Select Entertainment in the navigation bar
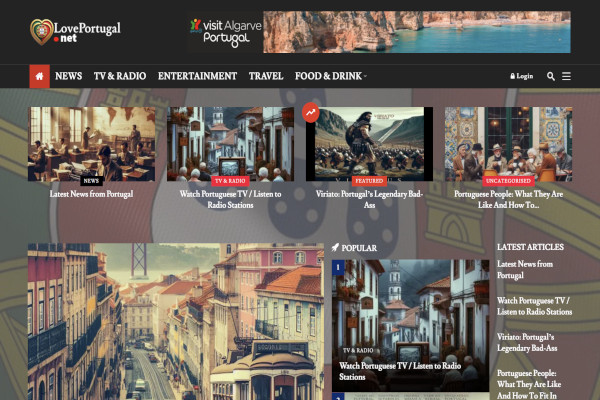The image size is (600, 400). click(x=197, y=76)
